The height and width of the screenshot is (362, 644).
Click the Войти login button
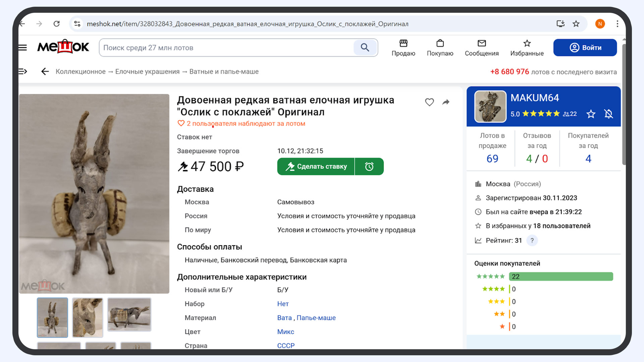pos(585,48)
